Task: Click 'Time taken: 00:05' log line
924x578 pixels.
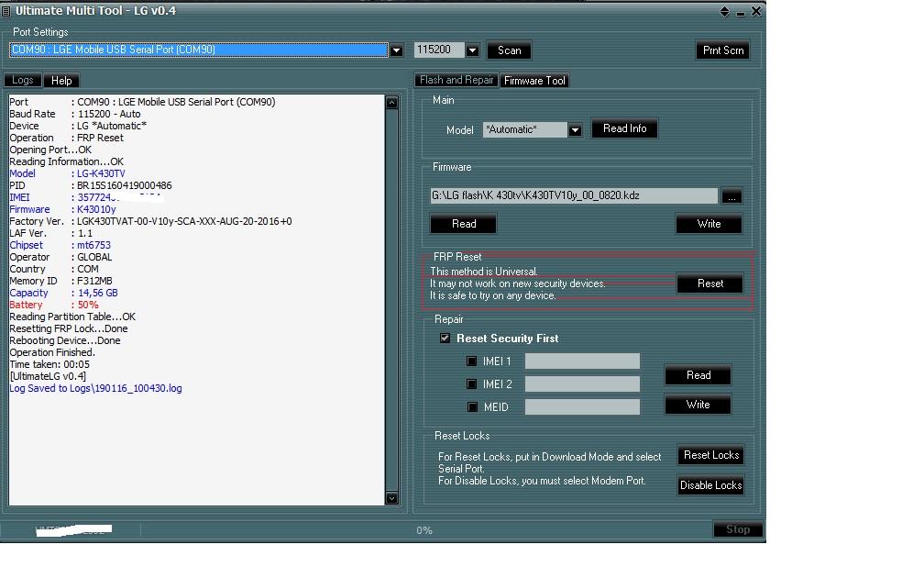Action: pos(49,364)
